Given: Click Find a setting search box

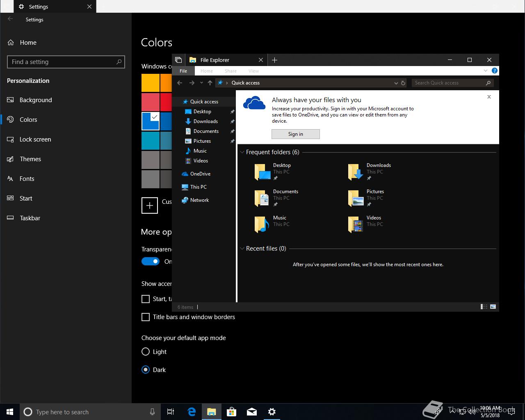Looking at the screenshot, I should click(66, 62).
